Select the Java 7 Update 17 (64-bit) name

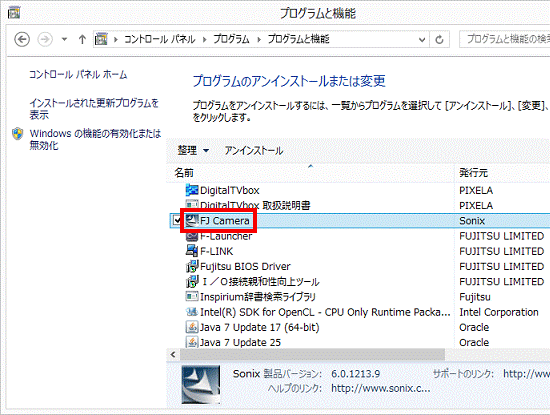pyautogui.click(x=260, y=327)
